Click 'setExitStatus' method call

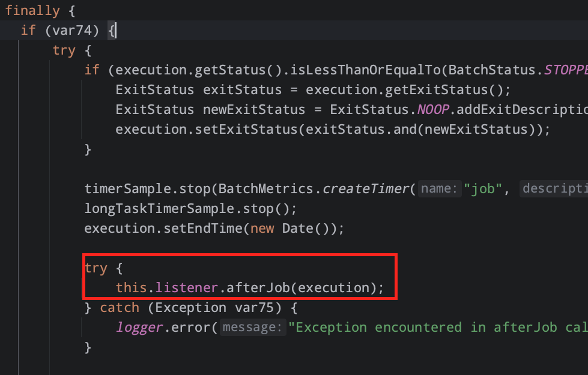coord(246,130)
